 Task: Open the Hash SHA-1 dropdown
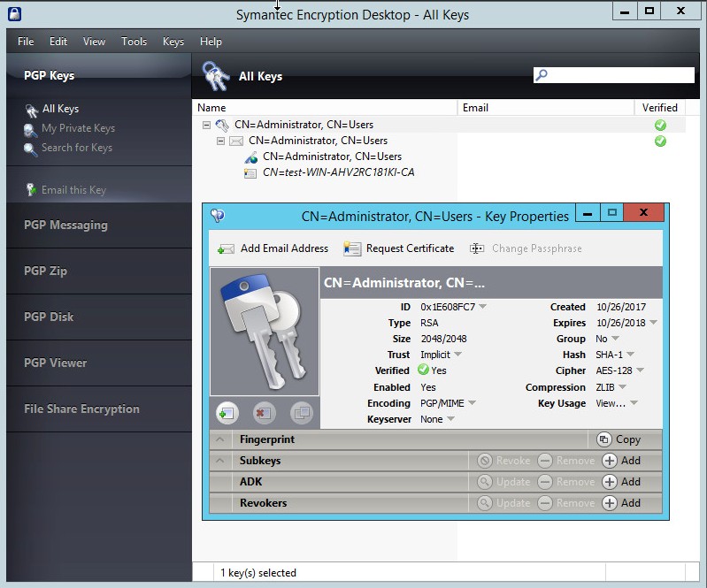coord(630,355)
